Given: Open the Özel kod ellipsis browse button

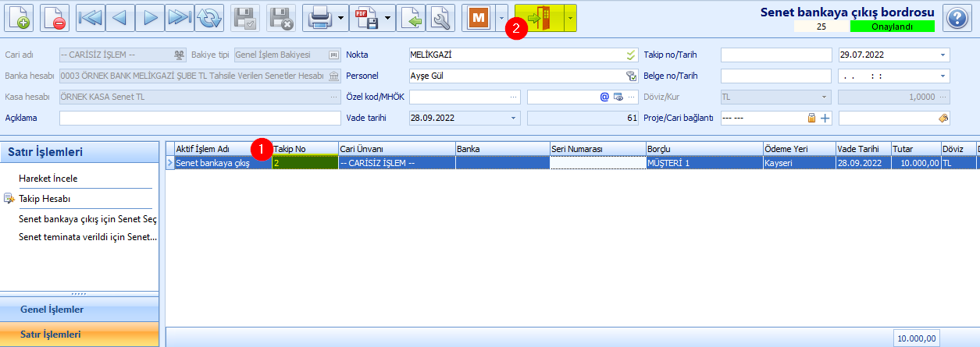Looking at the screenshot, I should (514, 97).
